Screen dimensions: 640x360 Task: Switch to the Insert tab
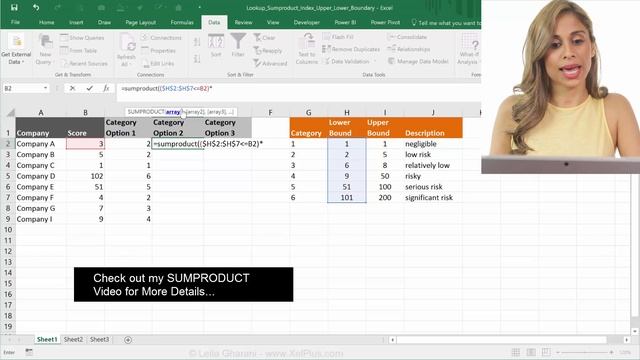(76, 22)
